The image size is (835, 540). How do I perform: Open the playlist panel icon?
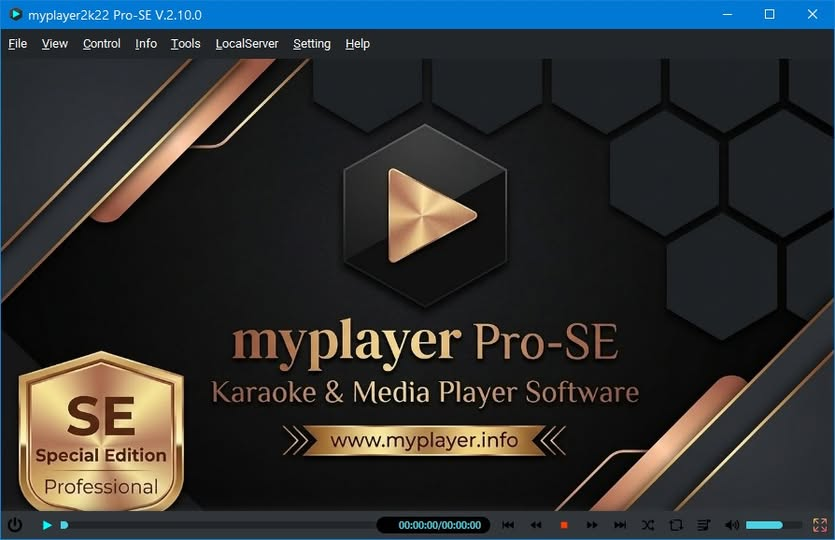pyautogui.click(x=704, y=525)
